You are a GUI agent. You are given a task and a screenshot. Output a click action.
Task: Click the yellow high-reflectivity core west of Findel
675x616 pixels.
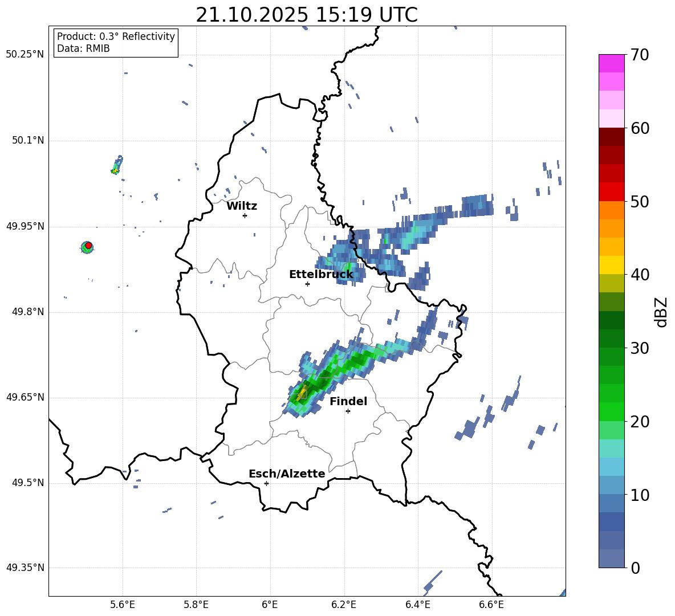[302, 392]
